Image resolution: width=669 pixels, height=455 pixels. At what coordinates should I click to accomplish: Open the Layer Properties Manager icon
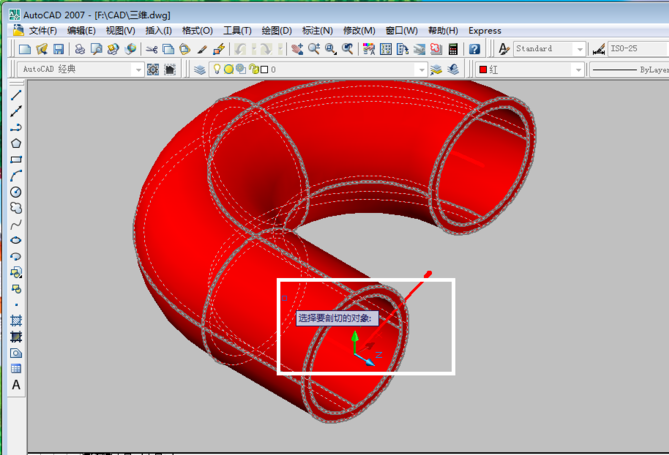[200, 70]
